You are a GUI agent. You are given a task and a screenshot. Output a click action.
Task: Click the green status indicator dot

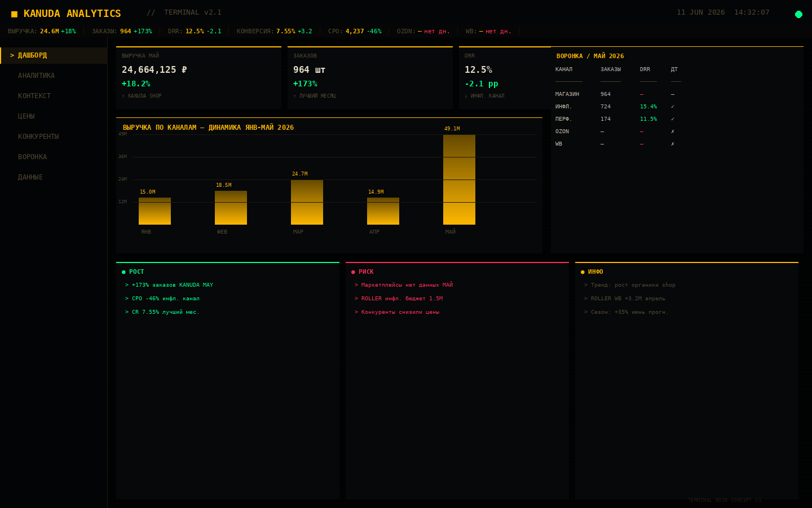click(798, 14)
